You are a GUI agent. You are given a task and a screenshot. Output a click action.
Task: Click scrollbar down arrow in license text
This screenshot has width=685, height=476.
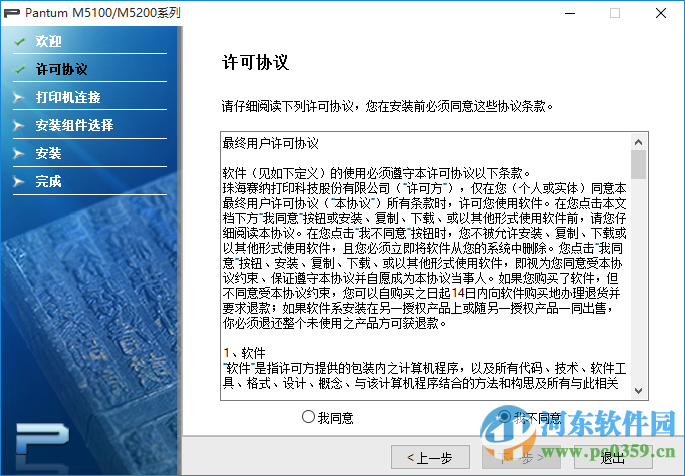[638, 390]
